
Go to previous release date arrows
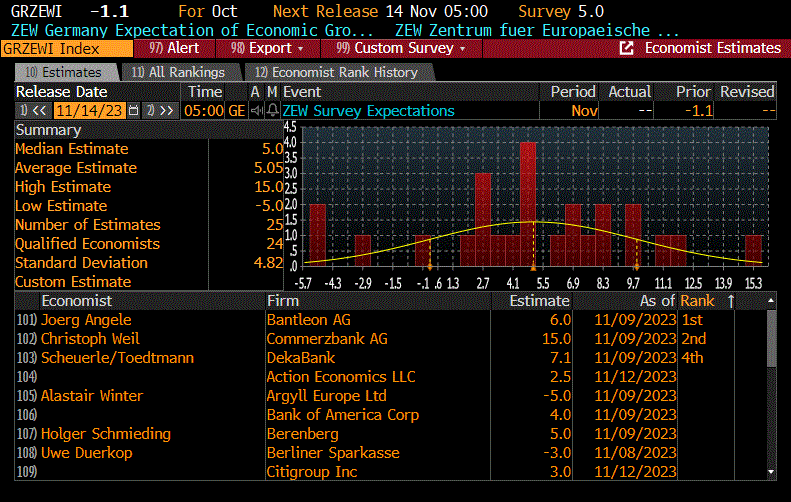[34, 110]
